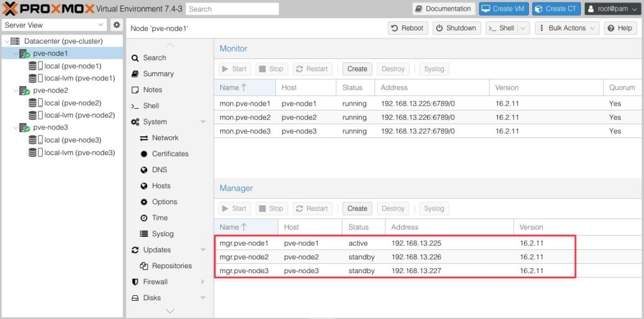Select the mon.pve-node3 monitor row

[429, 131]
